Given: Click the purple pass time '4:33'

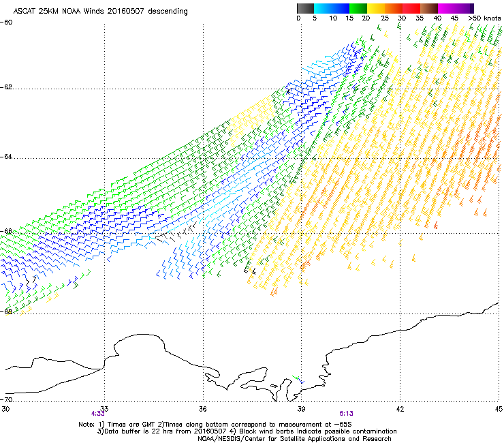Looking at the screenshot, I should (x=97, y=414).
